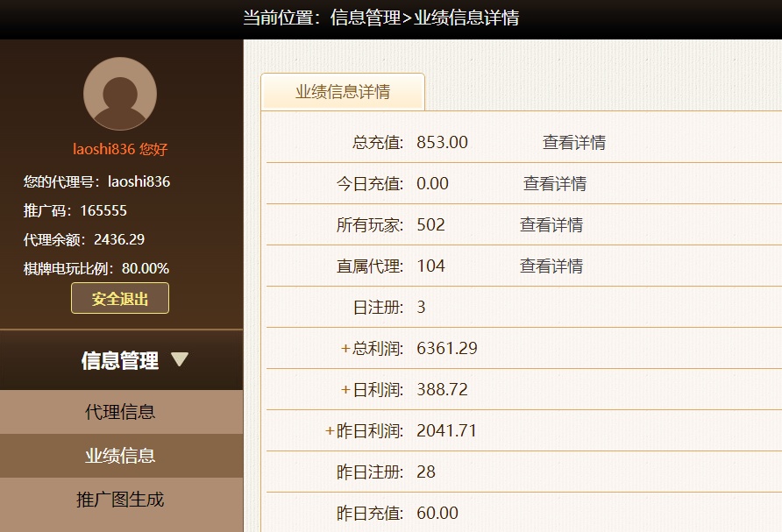This screenshot has width=782, height=532.
Task: Open the 代理信息 sidebar item
Action: point(119,412)
